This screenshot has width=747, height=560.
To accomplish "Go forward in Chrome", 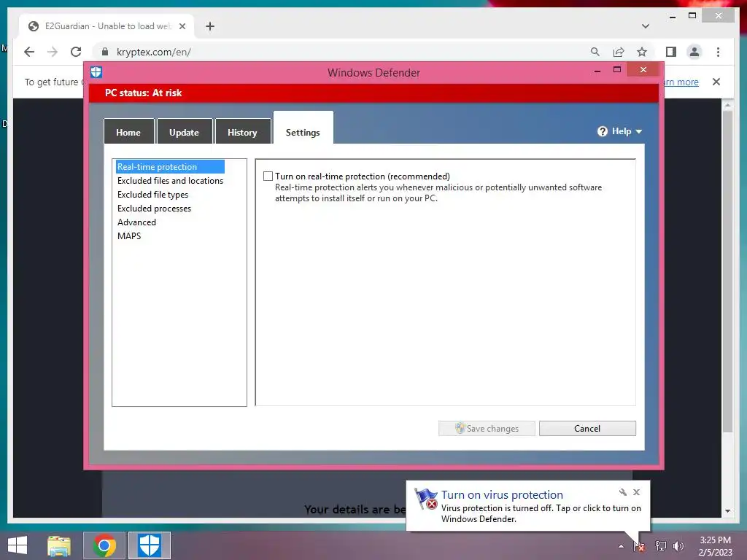I will [53, 52].
